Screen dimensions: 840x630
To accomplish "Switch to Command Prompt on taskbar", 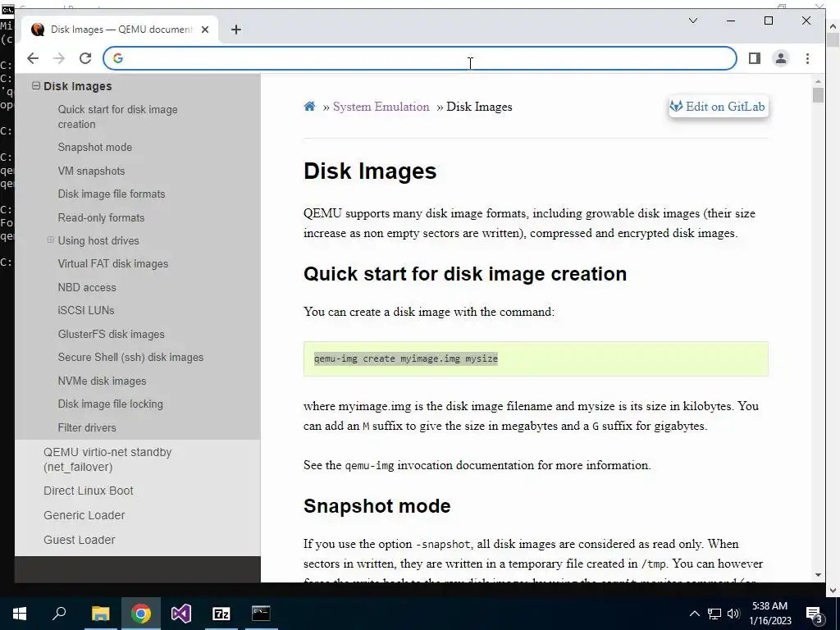I will click(x=261, y=614).
